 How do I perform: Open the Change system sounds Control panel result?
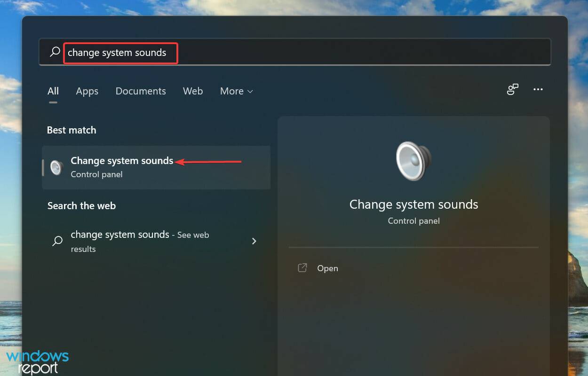click(x=122, y=161)
